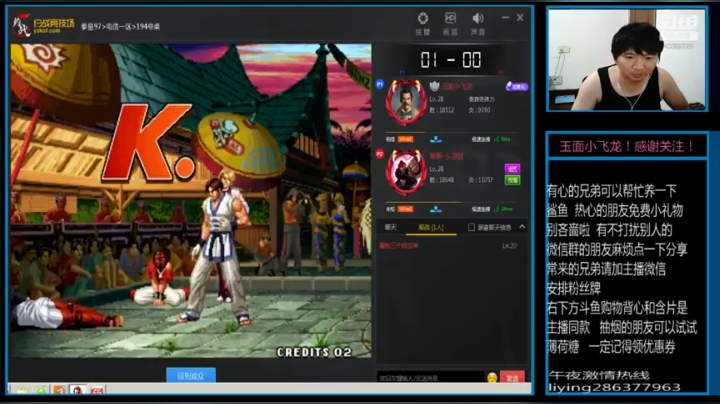
Task: Click the orange Wired tag under player 1
Action: [405, 139]
